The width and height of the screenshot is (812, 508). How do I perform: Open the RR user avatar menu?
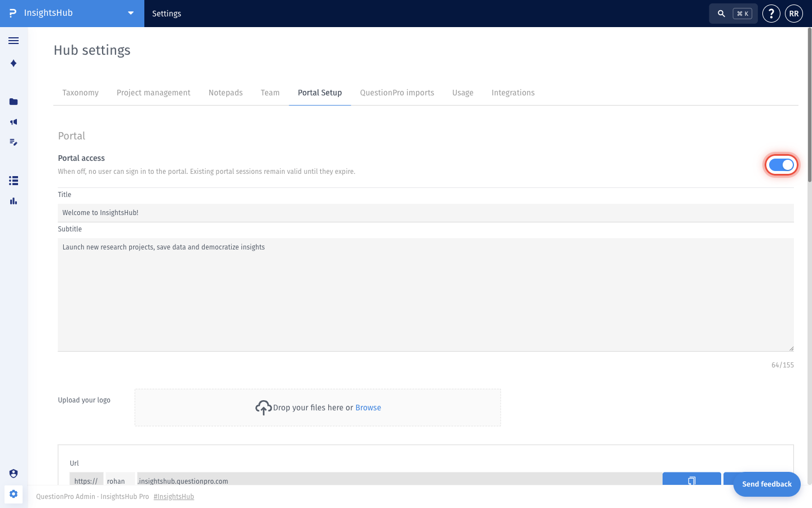(x=794, y=14)
